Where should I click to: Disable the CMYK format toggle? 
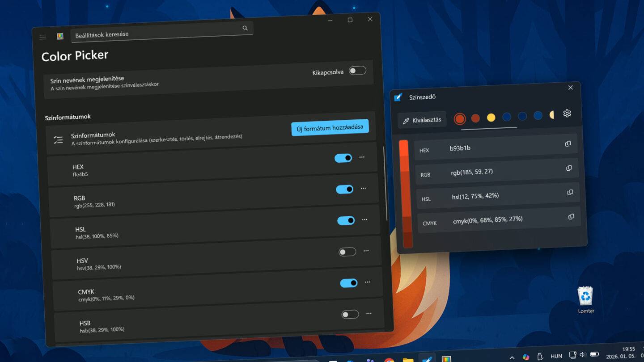(x=348, y=283)
